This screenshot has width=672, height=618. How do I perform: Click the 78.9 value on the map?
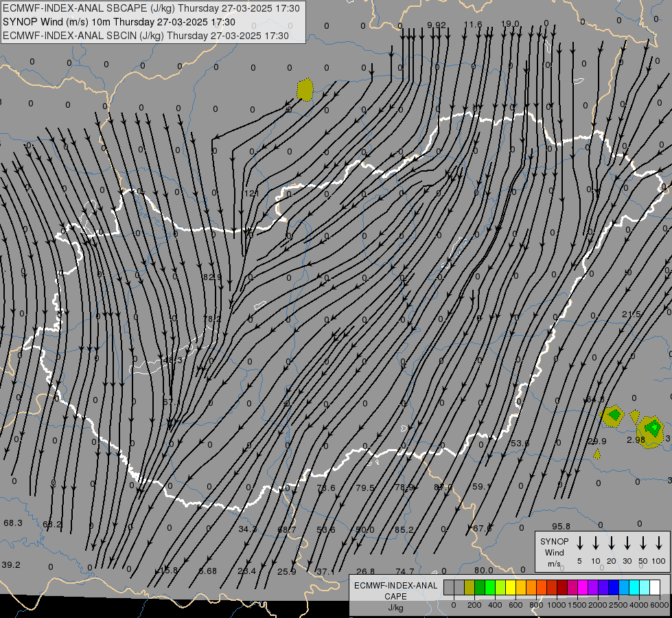404,488
